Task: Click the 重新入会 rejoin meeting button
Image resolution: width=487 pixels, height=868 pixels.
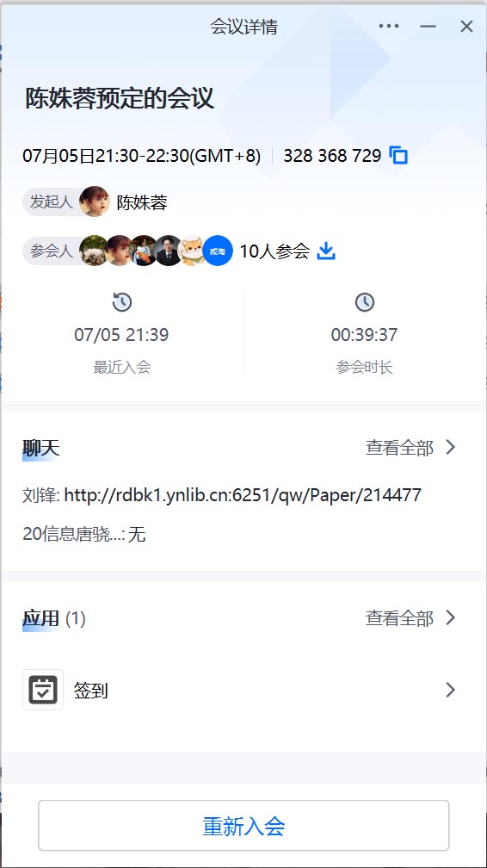Action: tap(243, 825)
